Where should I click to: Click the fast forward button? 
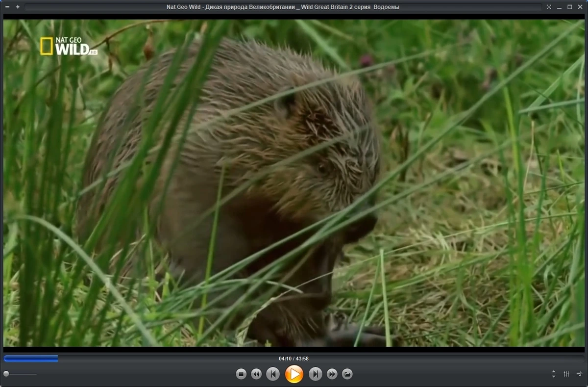pos(332,374)
